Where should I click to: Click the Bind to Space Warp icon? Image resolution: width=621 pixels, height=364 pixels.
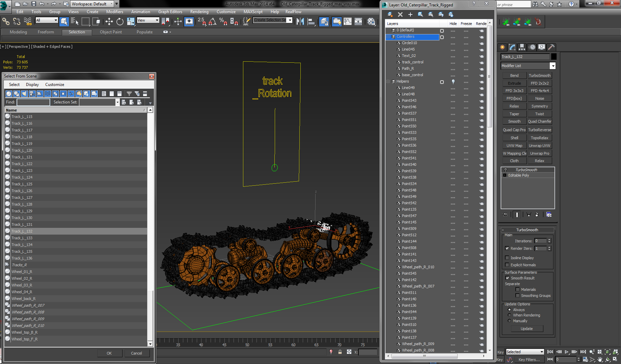click(28, 22)
